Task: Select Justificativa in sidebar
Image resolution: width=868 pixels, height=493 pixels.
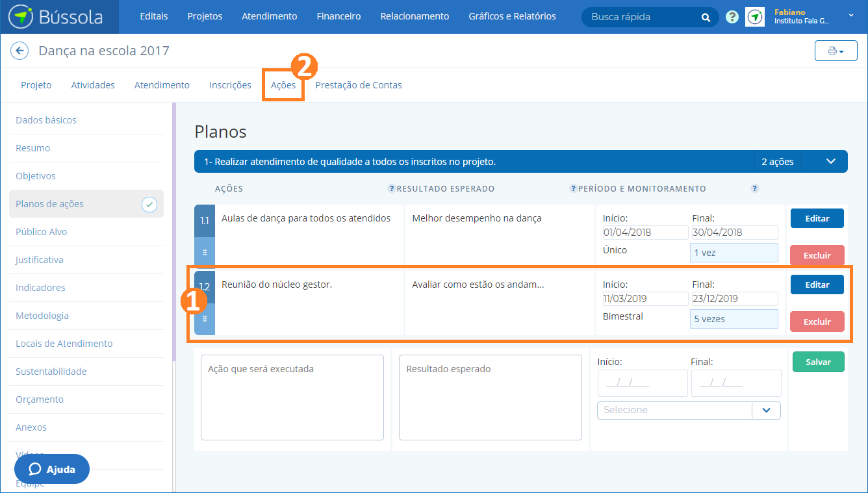Action: point(86,260)
